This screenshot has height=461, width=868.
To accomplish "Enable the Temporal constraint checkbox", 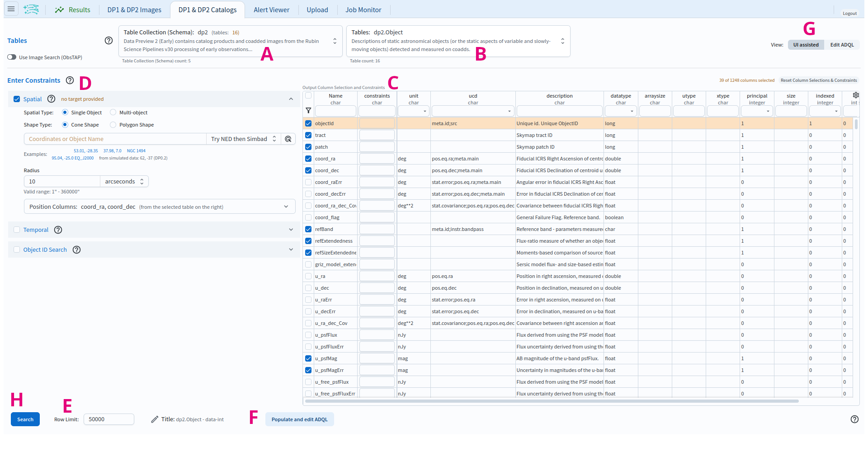I will [x=17, y=230].
